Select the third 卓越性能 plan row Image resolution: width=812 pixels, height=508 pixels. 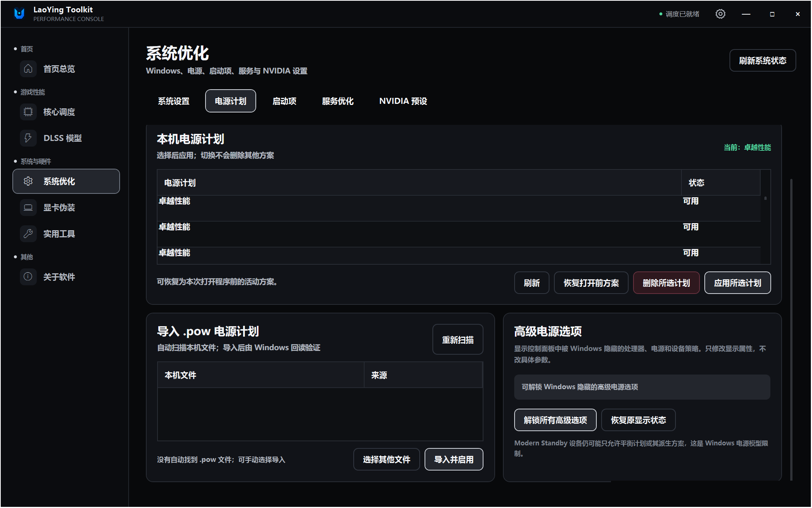[459, 256]
